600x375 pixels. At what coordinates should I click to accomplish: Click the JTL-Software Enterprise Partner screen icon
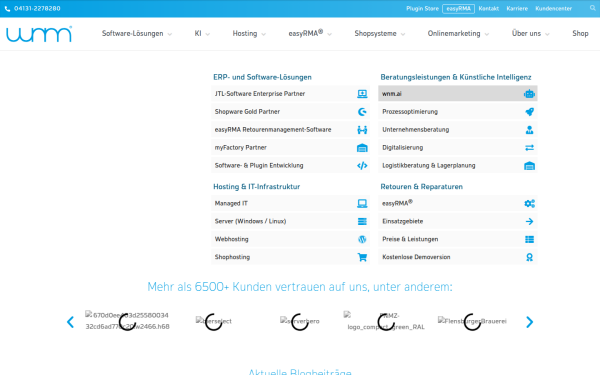(x=362, y=94)
